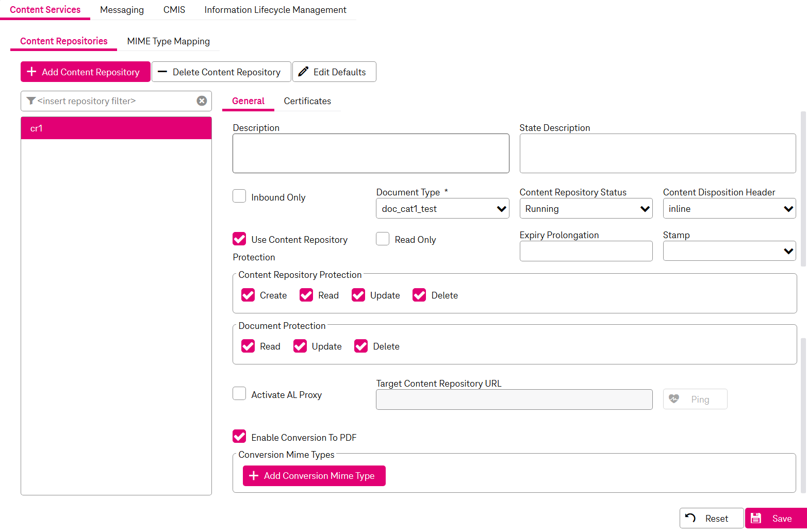This screenshot has width=807, height=532.
Task: Click the pencil icon on Edit Defaults
Action: [x=304, y=72]
